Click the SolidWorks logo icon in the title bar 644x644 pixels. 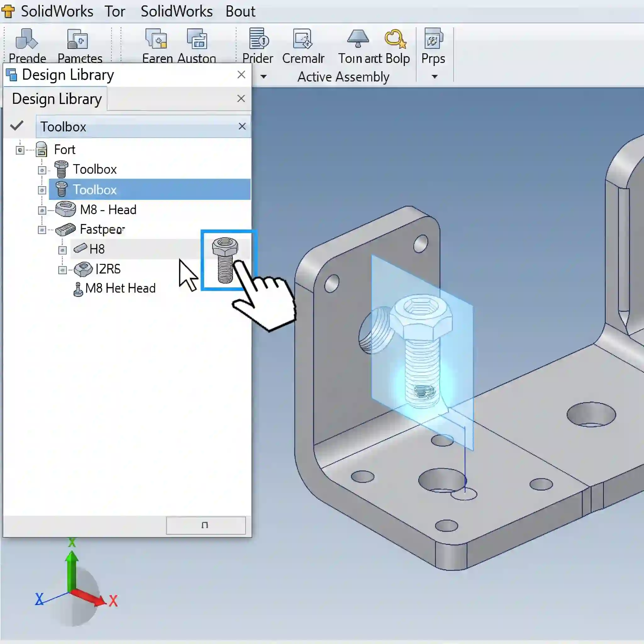(8, 11)
